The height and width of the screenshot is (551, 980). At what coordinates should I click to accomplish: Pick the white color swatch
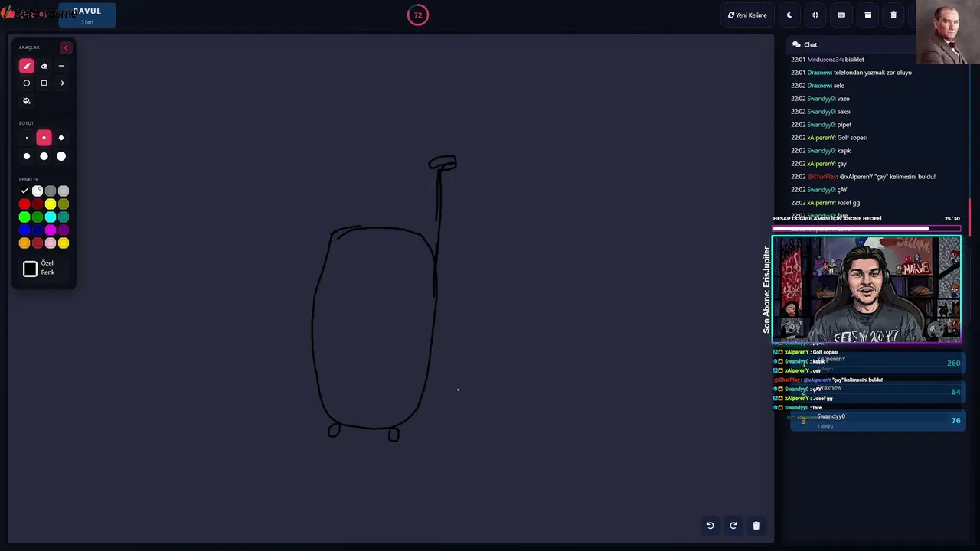point(38,191)
